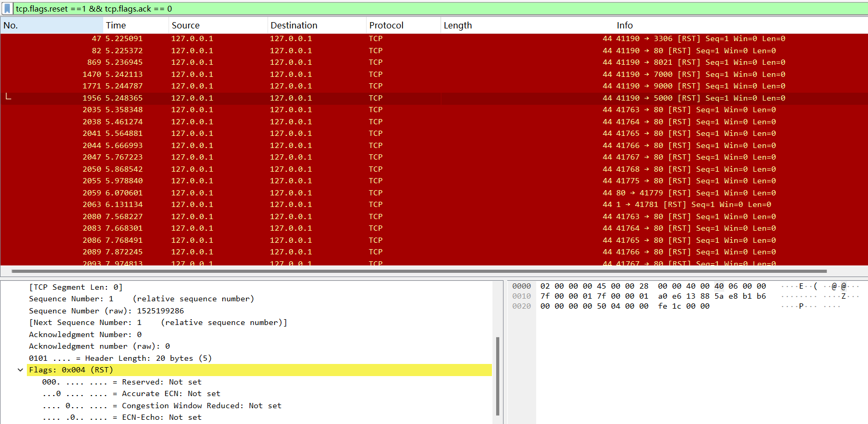
Task: Select packet 2080 at time 7.568227
Action: click(434, 216)
